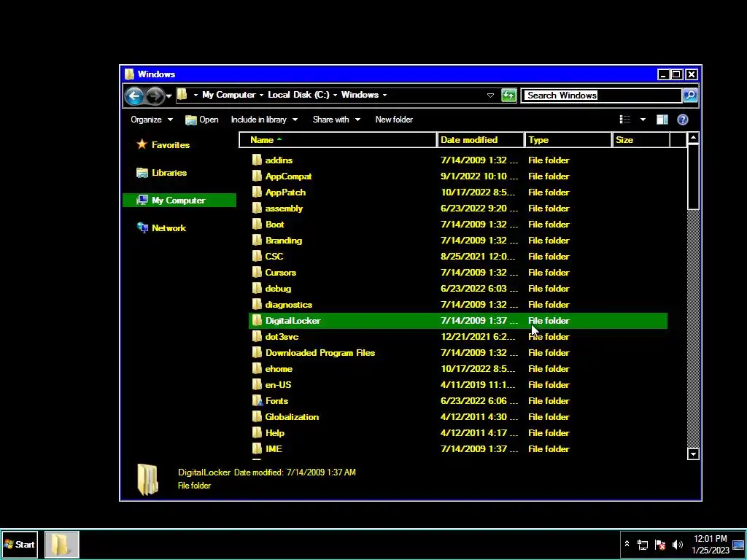
Task: Sort by the Size column header
Action: pyautogui.click(x=641, y=140)
